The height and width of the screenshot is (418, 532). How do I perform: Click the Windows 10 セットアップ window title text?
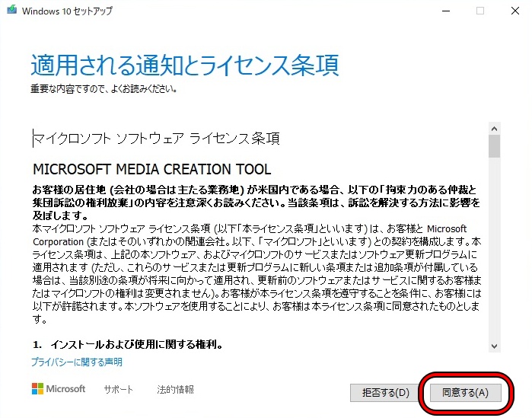pos(67,11)
